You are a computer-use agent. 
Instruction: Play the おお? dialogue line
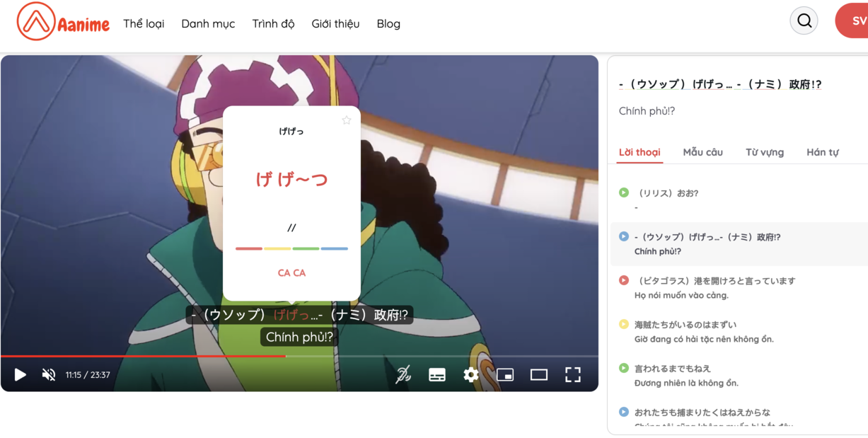tap(624, 192)
